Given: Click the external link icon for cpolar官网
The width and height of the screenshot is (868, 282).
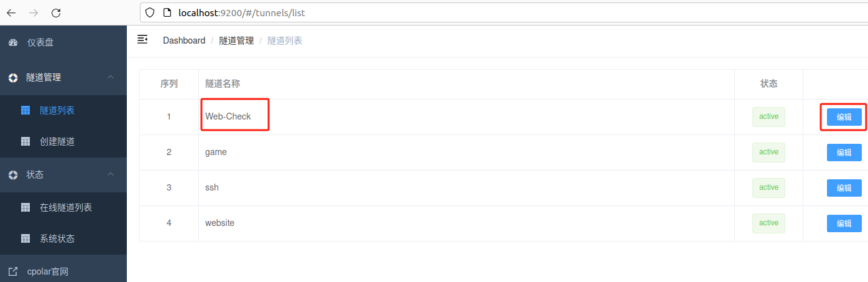Looking at the screenshot, I should coord(13,271).
